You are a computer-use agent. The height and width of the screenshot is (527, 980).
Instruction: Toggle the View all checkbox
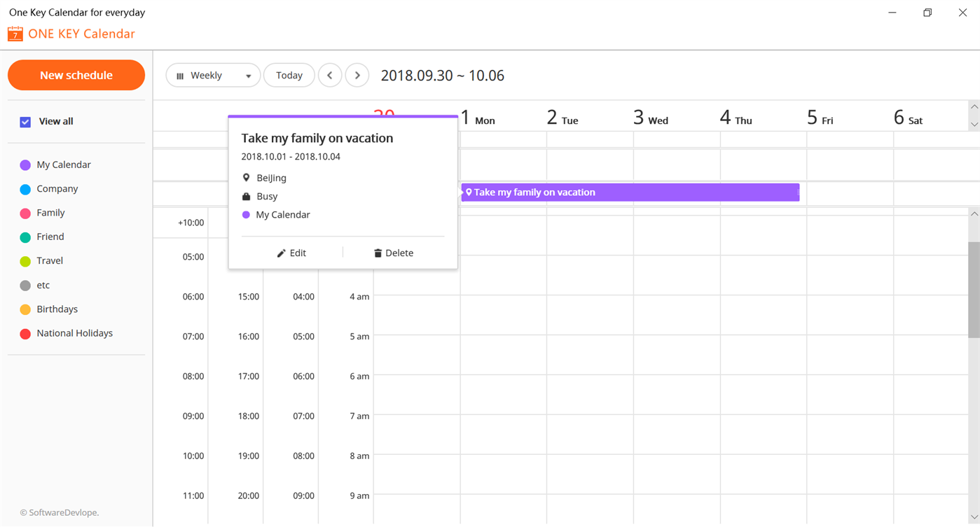point(25,121)
